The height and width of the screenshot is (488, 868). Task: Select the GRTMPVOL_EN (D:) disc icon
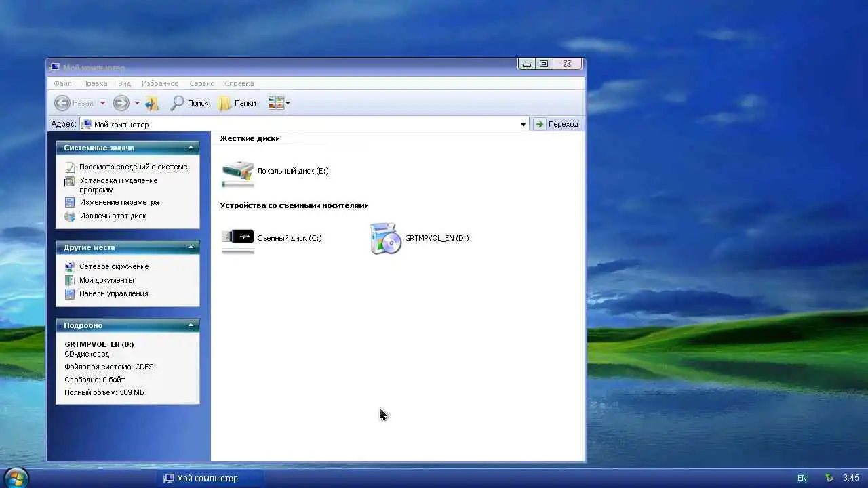pos(386,239)
